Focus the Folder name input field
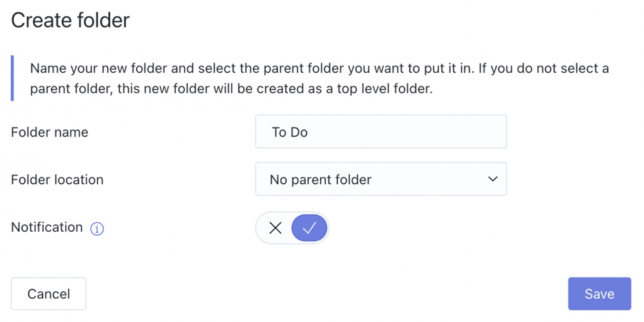Viewport: 644px width, 322px height. 381,131
